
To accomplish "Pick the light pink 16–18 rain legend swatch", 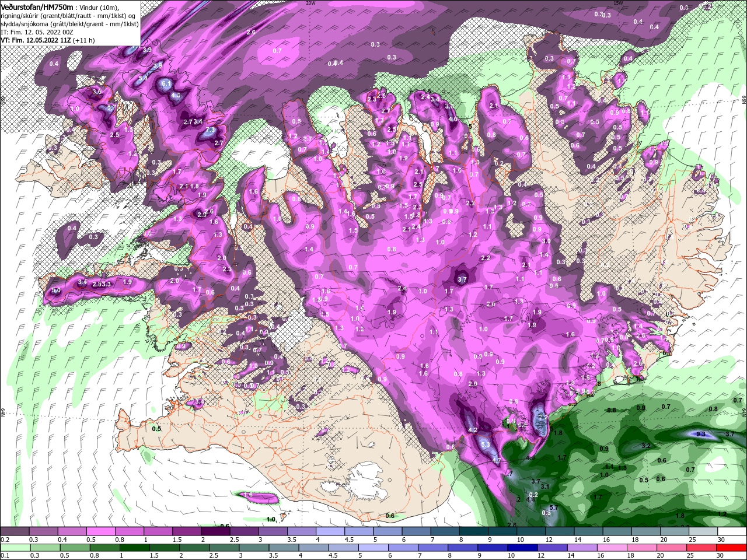I will tap(612, 547).
